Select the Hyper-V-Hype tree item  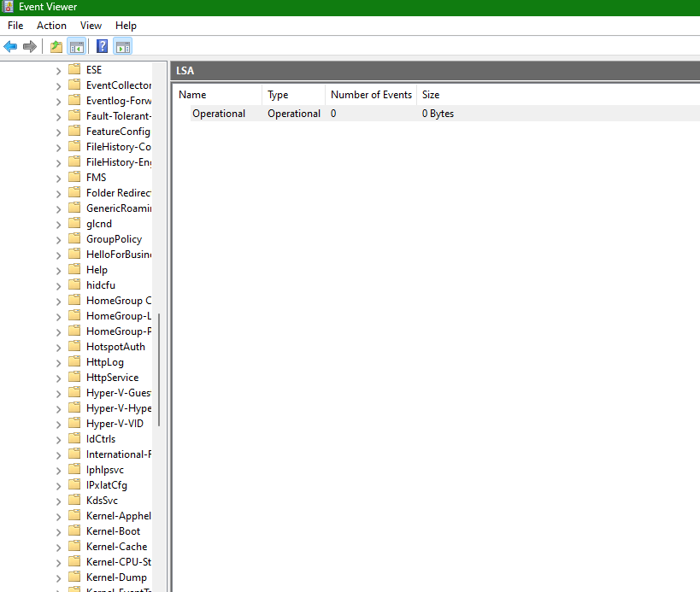click(x=118, y=408)
